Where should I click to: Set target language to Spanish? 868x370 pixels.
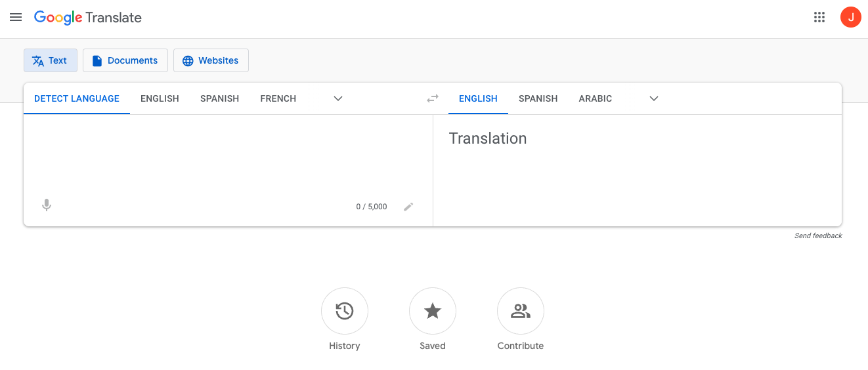click(x=538, y=98)
